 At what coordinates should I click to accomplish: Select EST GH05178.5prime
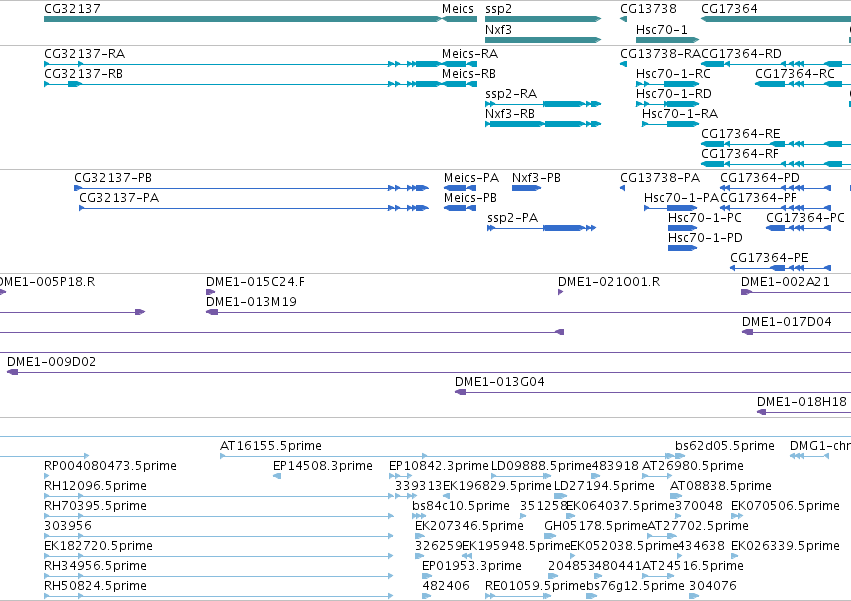pyautogui.click(x=595, y=526)
